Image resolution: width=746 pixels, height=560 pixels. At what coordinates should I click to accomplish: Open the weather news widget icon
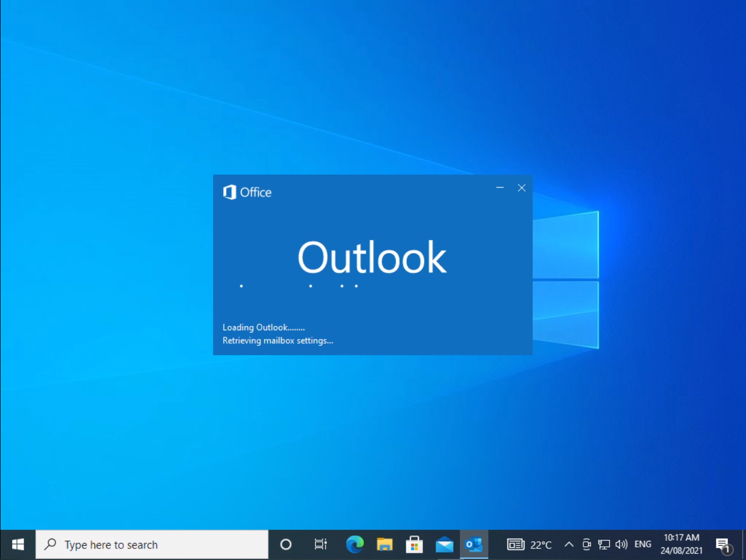pos(516,545)
